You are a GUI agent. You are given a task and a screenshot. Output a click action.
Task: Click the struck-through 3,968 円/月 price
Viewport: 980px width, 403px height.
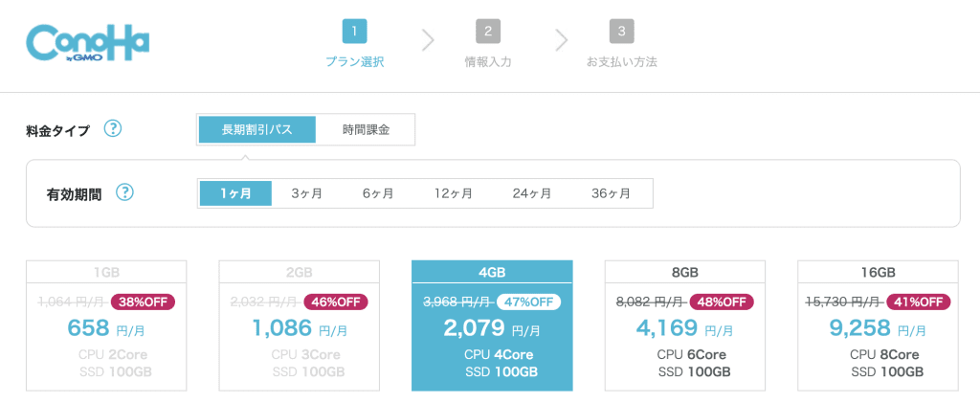(457, 302)
